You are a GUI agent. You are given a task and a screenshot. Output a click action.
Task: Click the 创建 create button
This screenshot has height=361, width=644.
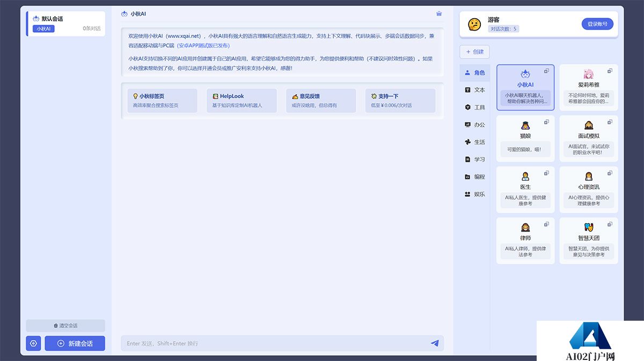(475, 52)
